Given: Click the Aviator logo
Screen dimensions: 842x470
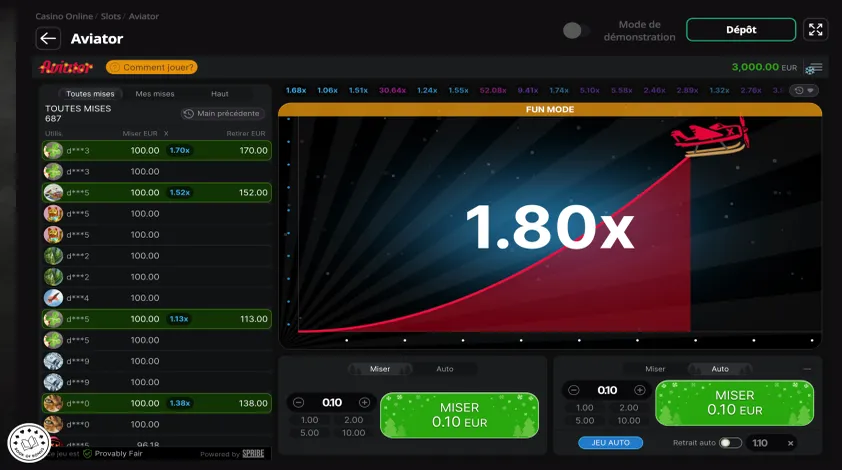Looking at the screenshot, I should point(66,67).
